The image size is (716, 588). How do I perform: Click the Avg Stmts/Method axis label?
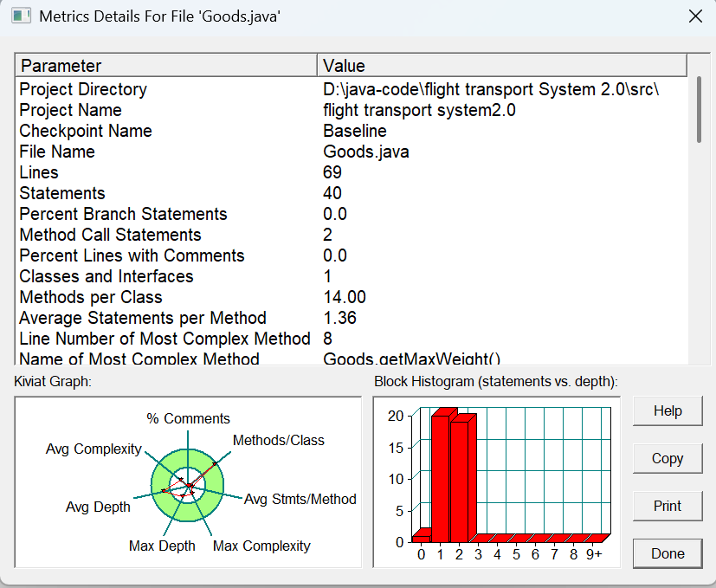point(300,499)
